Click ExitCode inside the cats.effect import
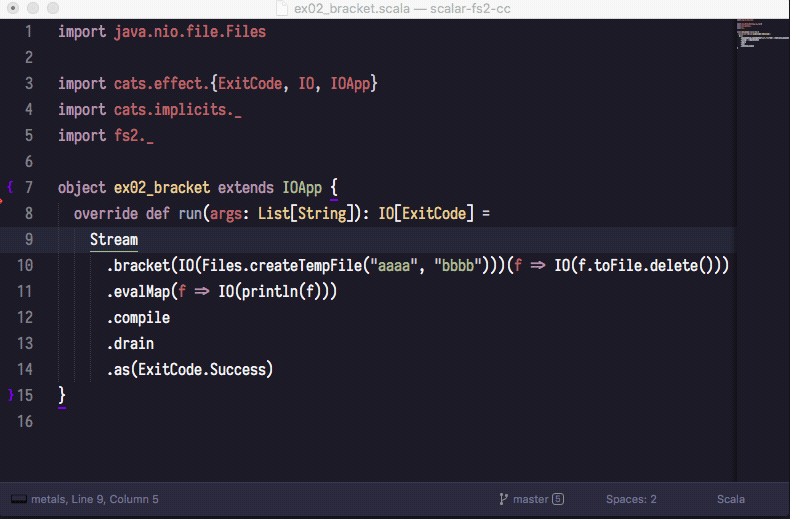Screen dimensions: 790x519 click(250, 83)
